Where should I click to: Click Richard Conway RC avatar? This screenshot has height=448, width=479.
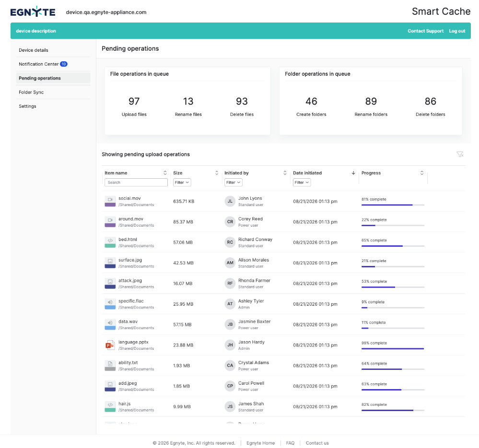point(230,242)
